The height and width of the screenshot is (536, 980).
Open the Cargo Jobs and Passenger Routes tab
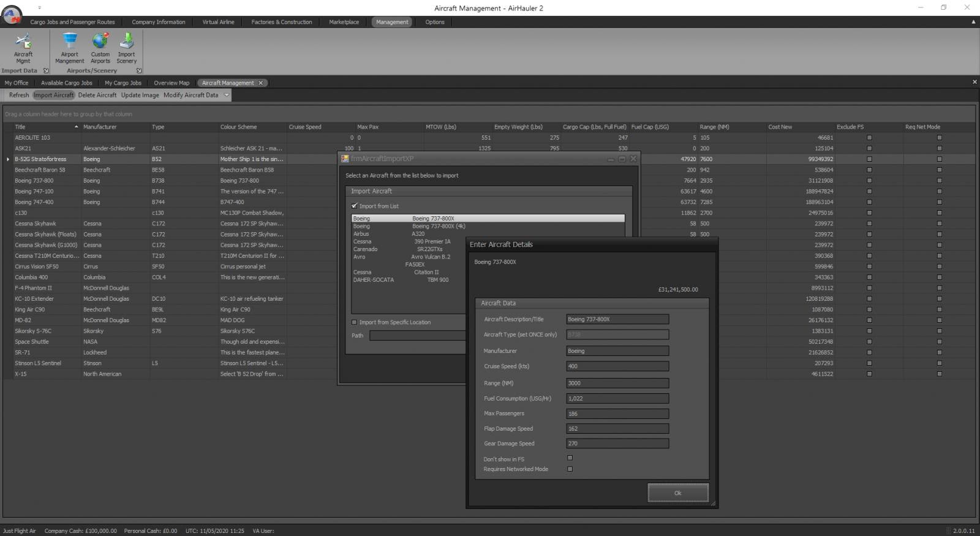[x=72, y=22]
